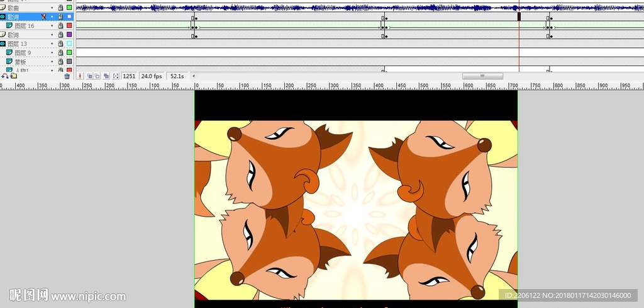The height and width of the screenshot is (308, 644).
Task: Click cyan outline swatch of 图层 13
Action: click(x=69, y=43)
